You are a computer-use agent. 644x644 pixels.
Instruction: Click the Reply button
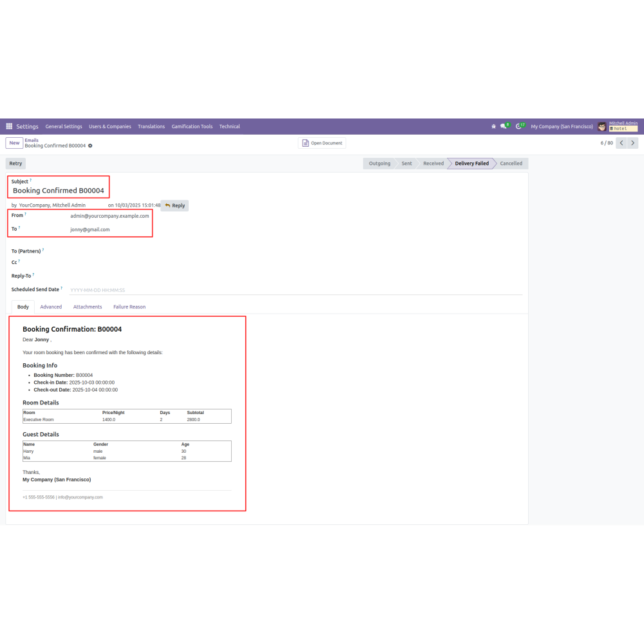tap(175, 205)
